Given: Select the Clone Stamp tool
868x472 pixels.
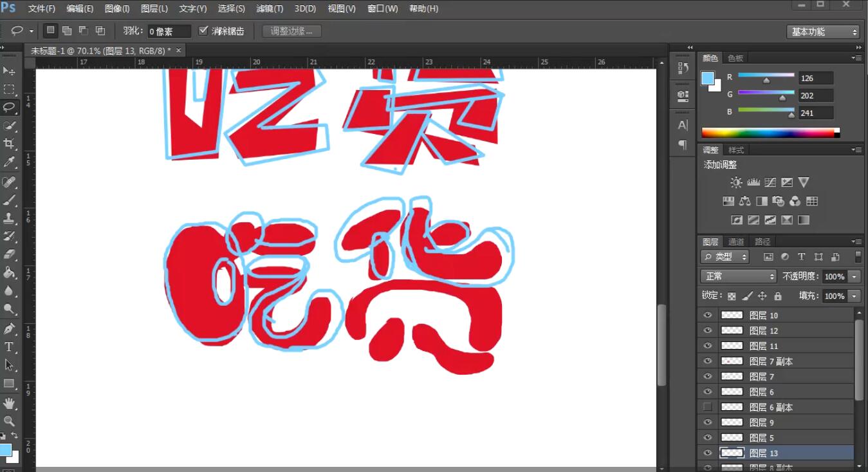Looking at the screenshot, I should 9,218.
